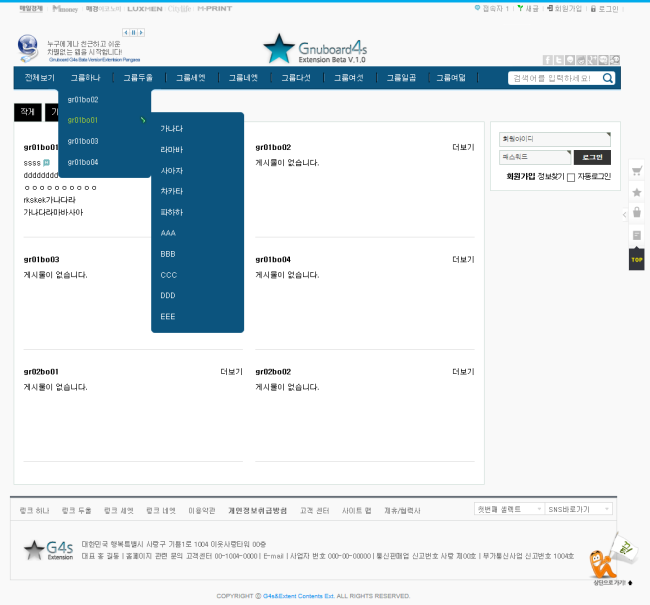Open the 전체보기 menu
Image resolution: width=650 pixels, height=605 pixels.
click(39, 78)
